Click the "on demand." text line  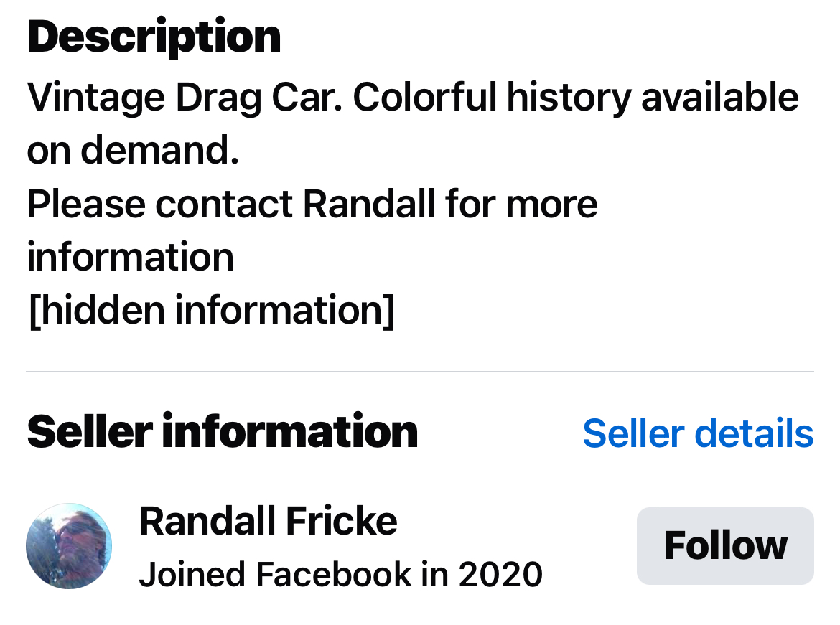pos(133,150)
